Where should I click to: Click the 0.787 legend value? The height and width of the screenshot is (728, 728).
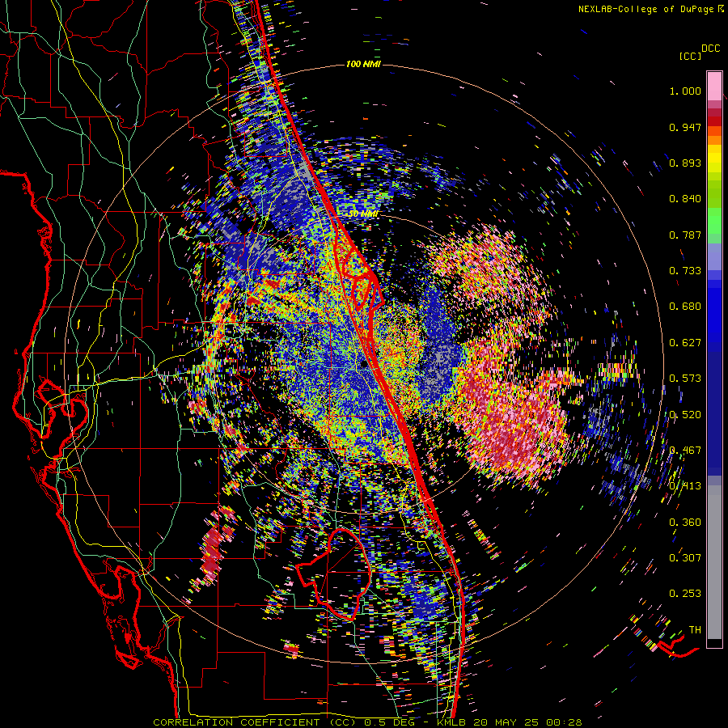point(685,235)
